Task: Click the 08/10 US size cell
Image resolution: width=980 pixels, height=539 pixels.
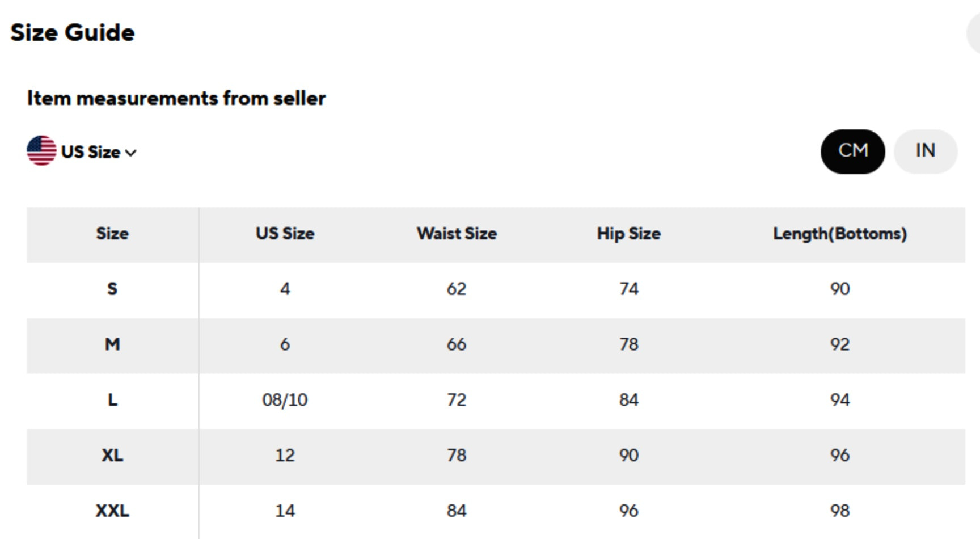Action: (285, 400)
